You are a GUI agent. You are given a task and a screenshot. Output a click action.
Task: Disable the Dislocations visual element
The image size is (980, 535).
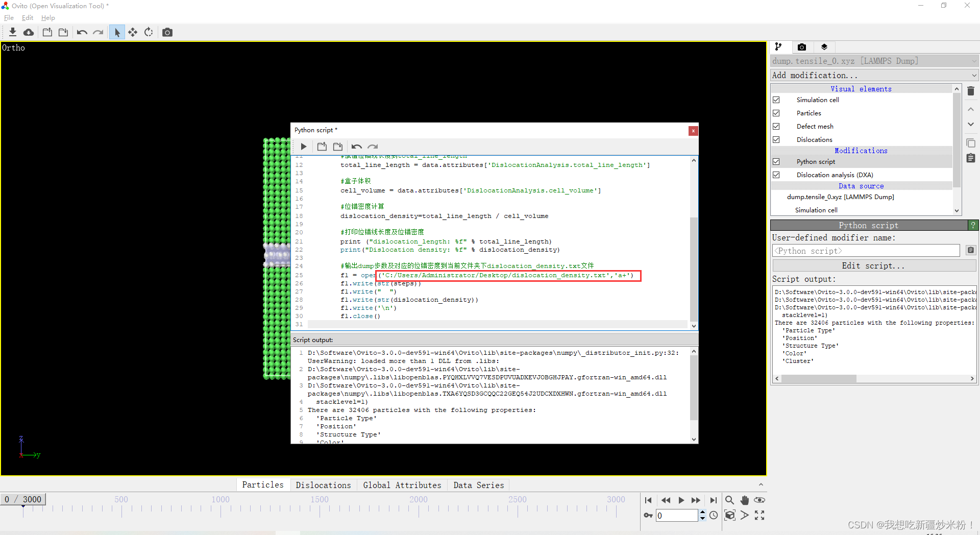point(777,139)
